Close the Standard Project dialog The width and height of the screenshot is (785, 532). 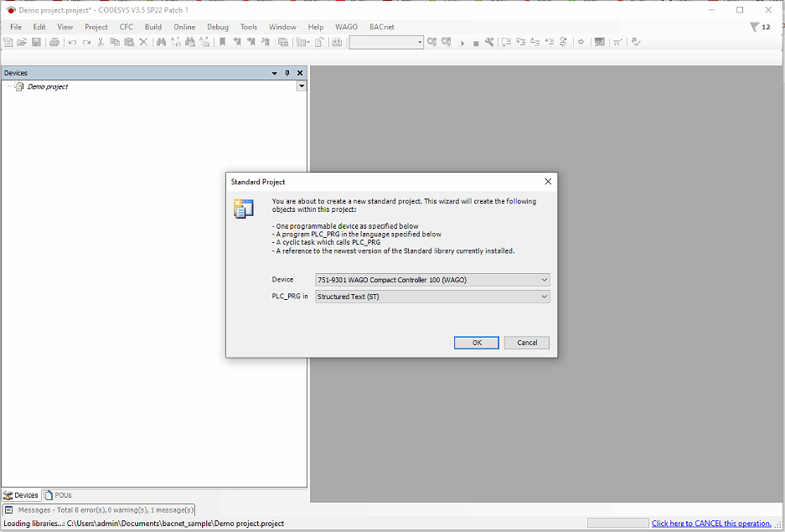pos(548,182)
